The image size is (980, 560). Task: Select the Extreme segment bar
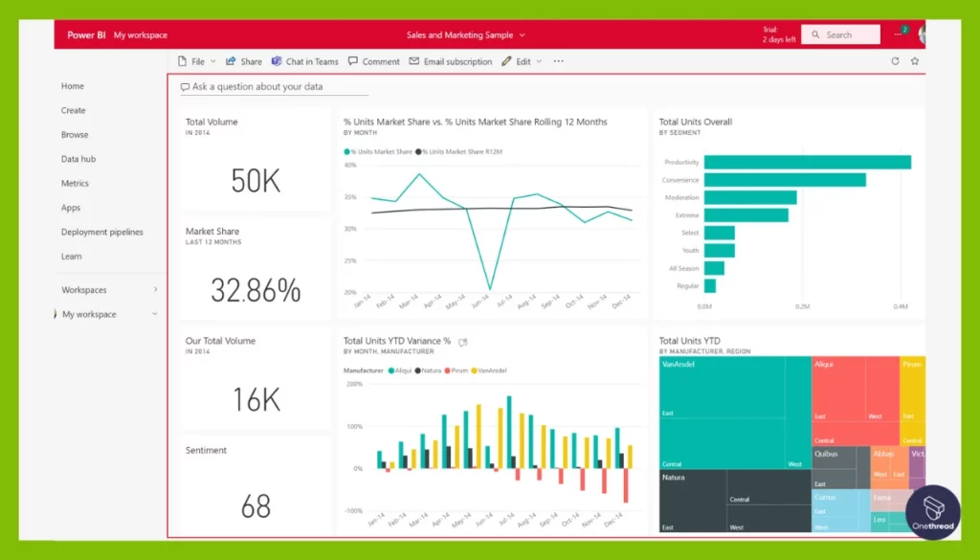[746, 215]
